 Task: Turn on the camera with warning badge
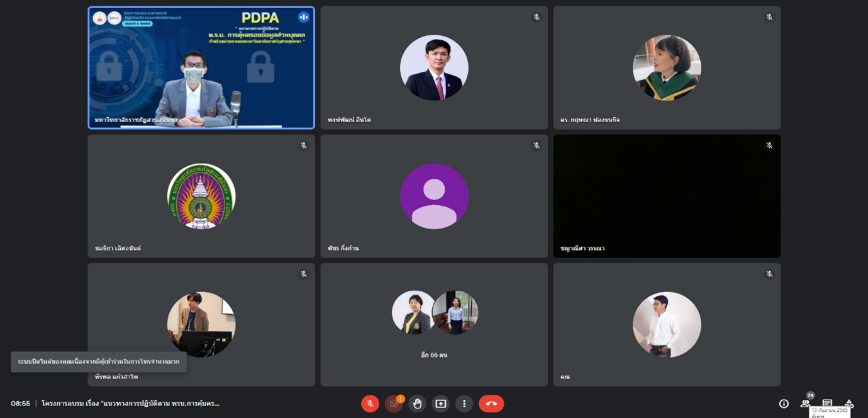coord(393,404)
